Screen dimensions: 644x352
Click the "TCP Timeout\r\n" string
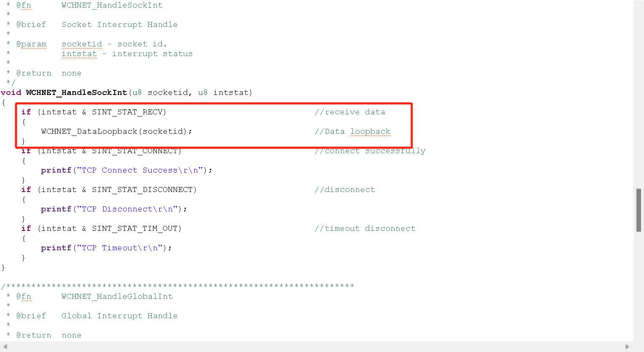(120, 248)
